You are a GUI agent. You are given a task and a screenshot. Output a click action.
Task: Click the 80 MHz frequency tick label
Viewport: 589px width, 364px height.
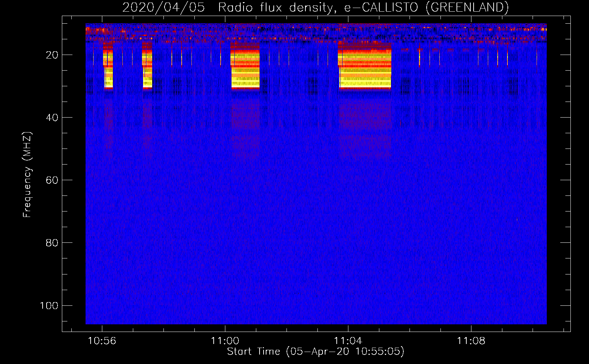[x=52, y=243]
